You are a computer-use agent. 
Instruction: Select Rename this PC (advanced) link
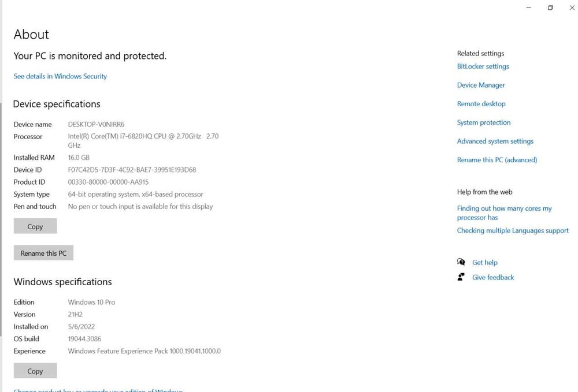pyautogui.click(x=497, y=160)
